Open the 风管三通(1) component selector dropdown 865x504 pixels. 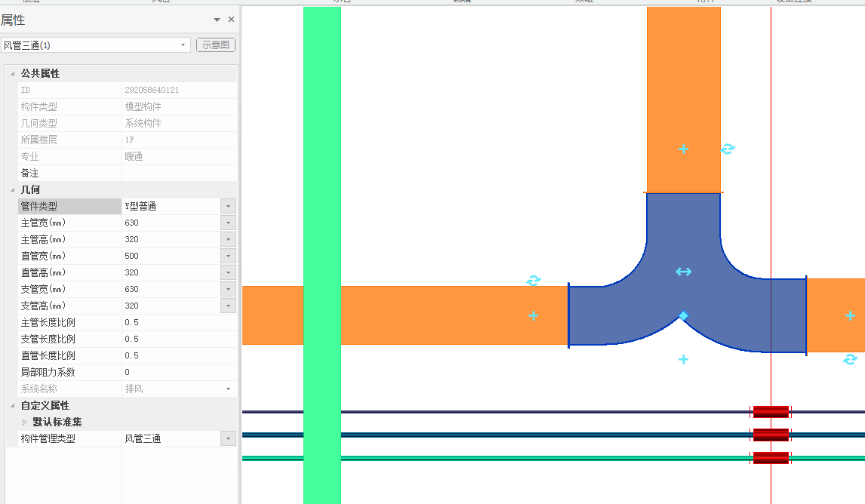[183, 45]
